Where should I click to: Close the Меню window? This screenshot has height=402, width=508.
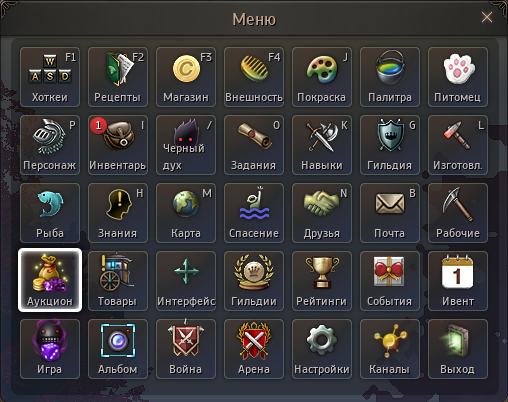487,17
